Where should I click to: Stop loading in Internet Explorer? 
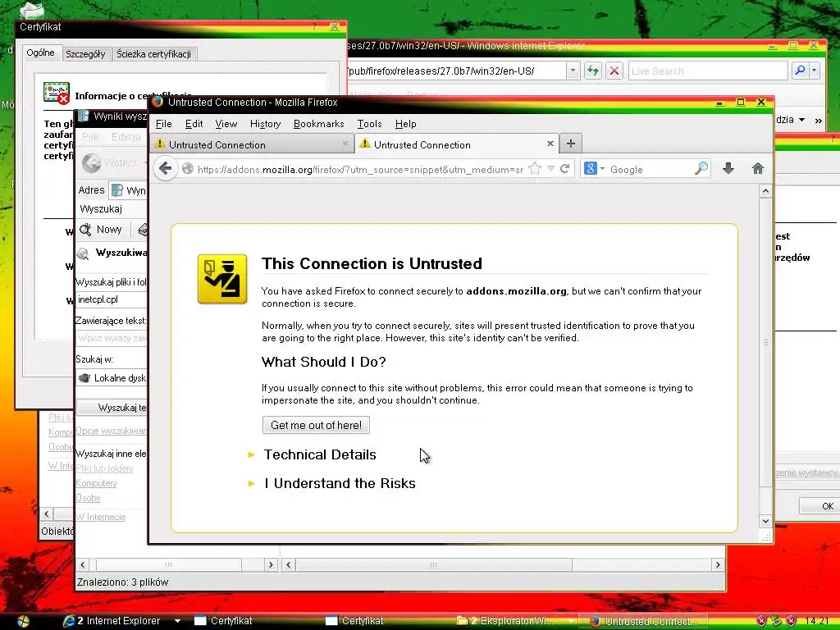(614, 71)
